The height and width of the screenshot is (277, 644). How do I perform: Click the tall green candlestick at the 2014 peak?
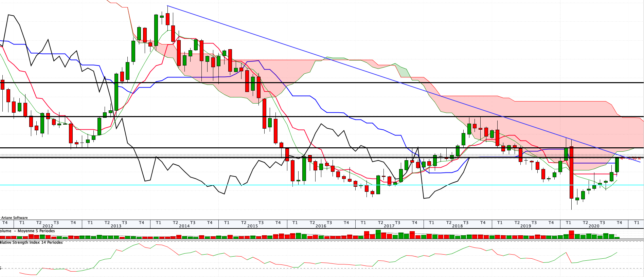pyautogui.click(x=156, y=30)
